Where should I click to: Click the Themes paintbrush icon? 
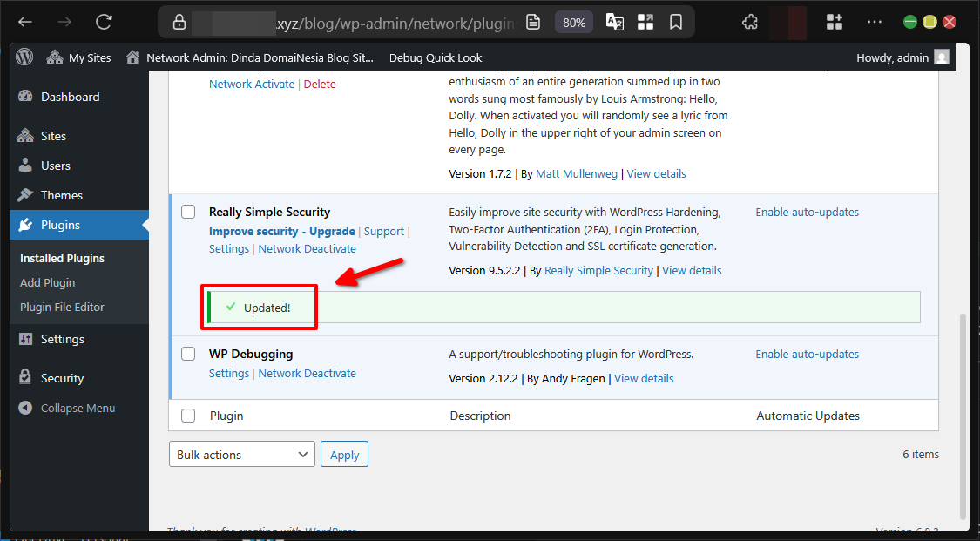click(x=24, y=194)
